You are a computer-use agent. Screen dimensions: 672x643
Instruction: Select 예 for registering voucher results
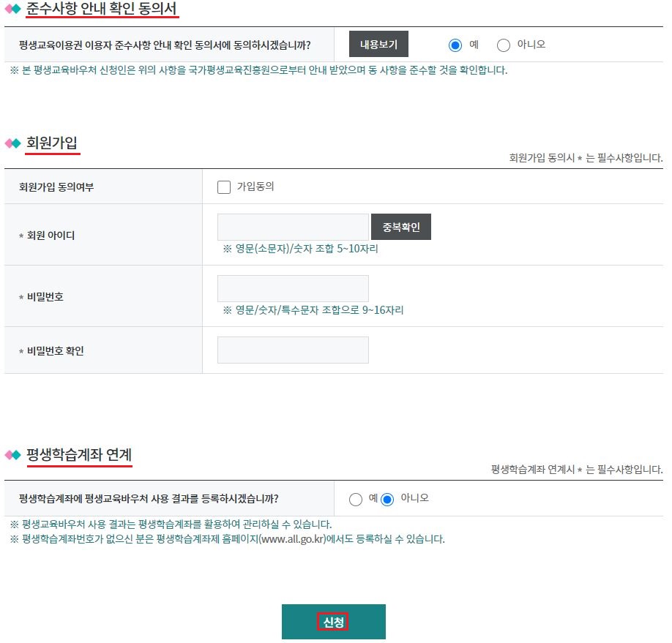click(x=356, y=499)
